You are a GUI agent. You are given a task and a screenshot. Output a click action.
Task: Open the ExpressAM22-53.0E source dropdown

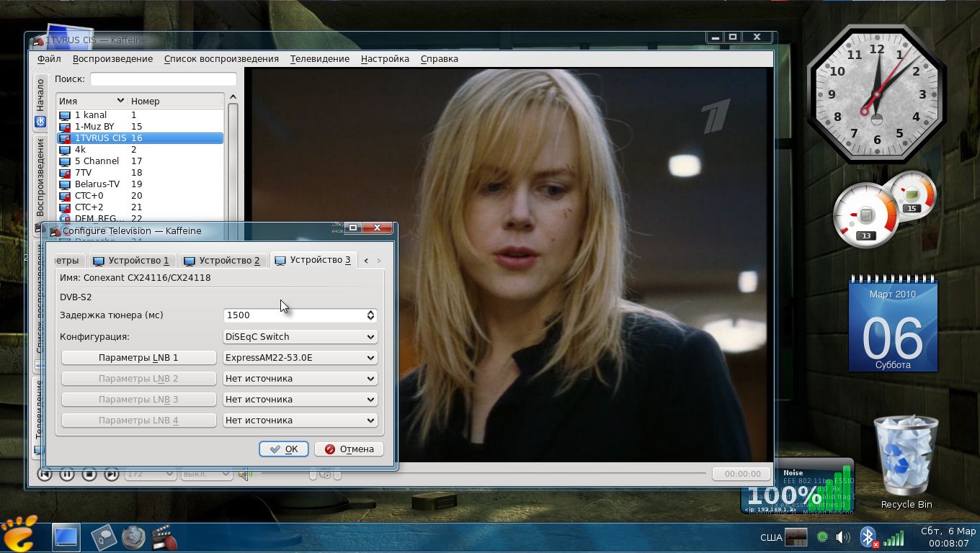tap(300, 357)
